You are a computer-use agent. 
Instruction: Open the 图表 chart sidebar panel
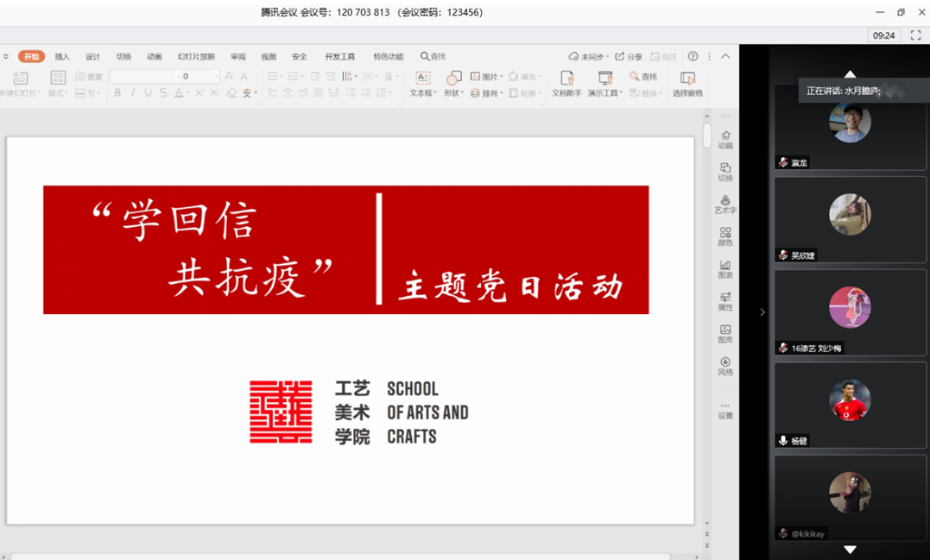coord(725,269)
